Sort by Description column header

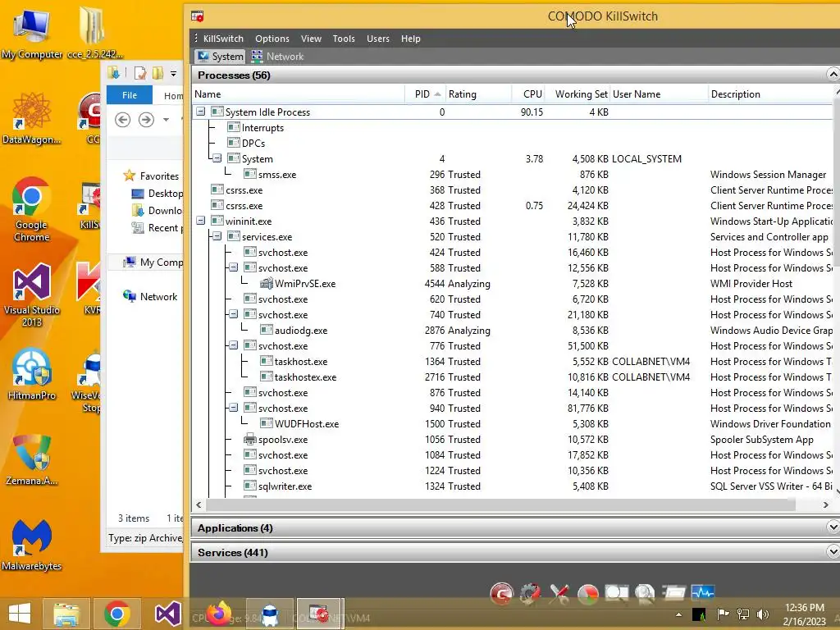tap(771, 94)
